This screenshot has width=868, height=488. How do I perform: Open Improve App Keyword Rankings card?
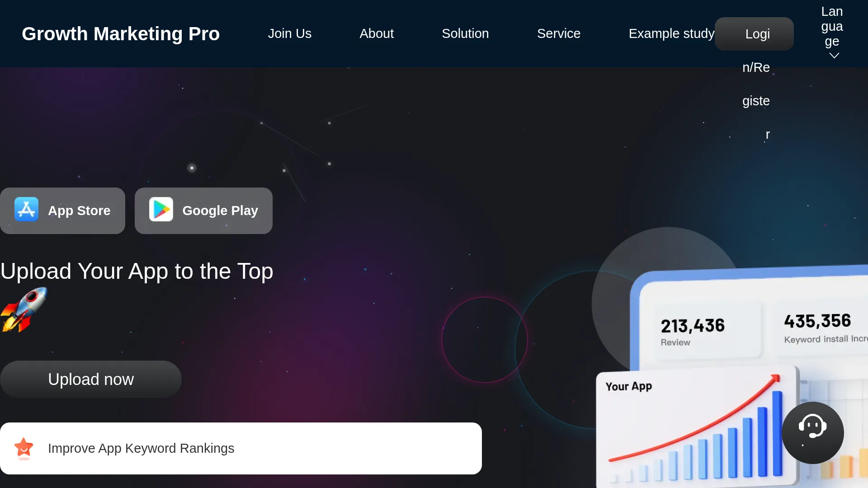pos(241,448)
